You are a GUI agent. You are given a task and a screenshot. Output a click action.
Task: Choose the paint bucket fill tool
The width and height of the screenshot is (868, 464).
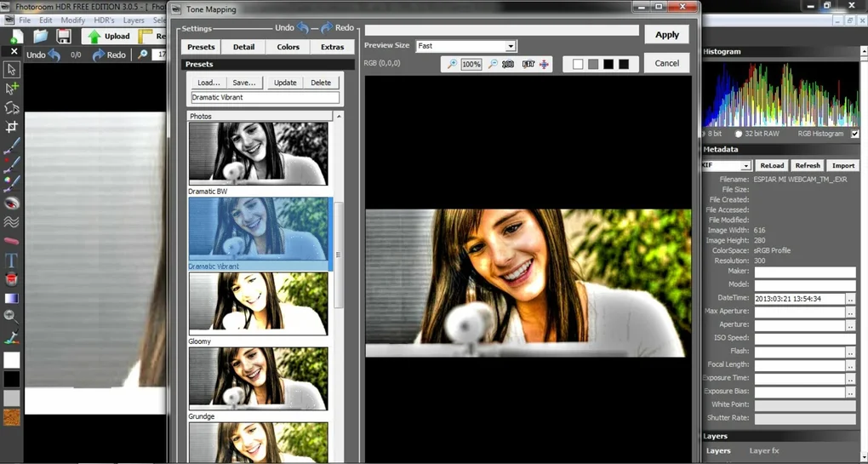click(12, 278)
